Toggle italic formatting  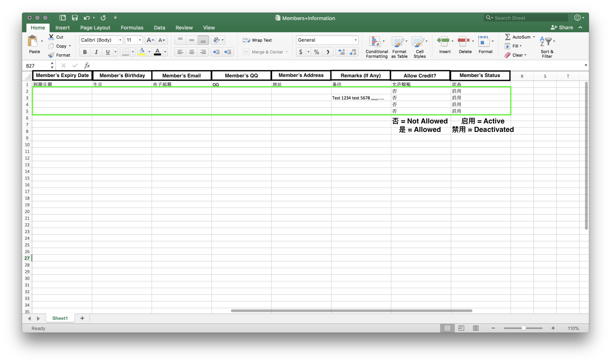[96, 52]
